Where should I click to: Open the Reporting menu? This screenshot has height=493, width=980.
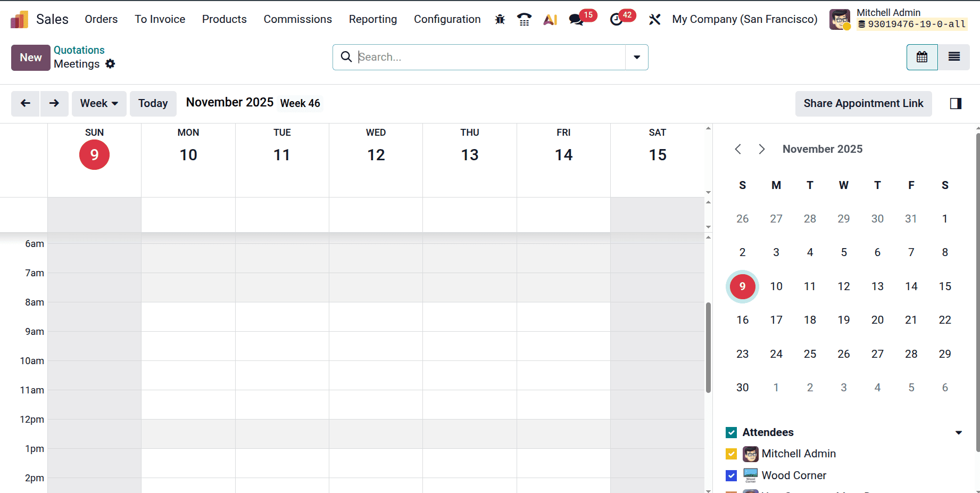[372, 19]
